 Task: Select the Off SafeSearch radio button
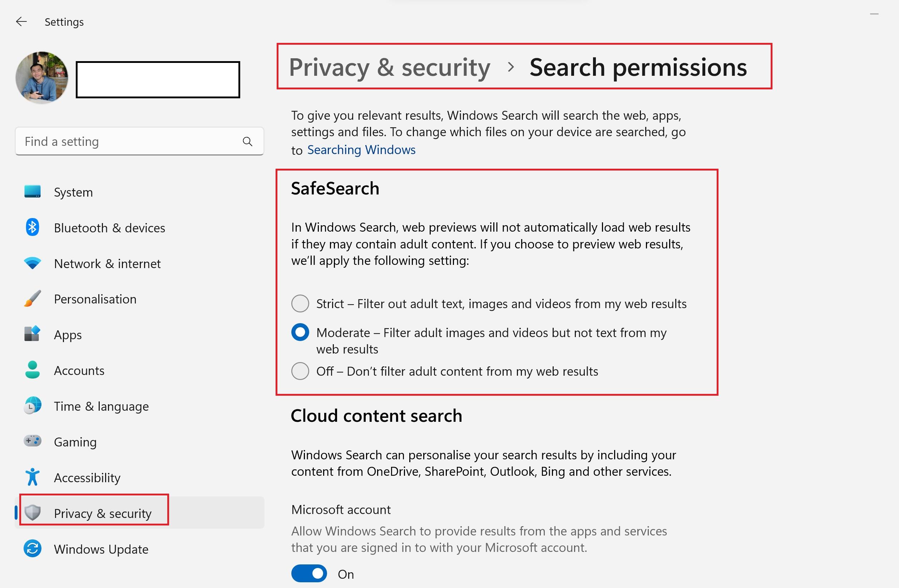(x=300, y=371)
